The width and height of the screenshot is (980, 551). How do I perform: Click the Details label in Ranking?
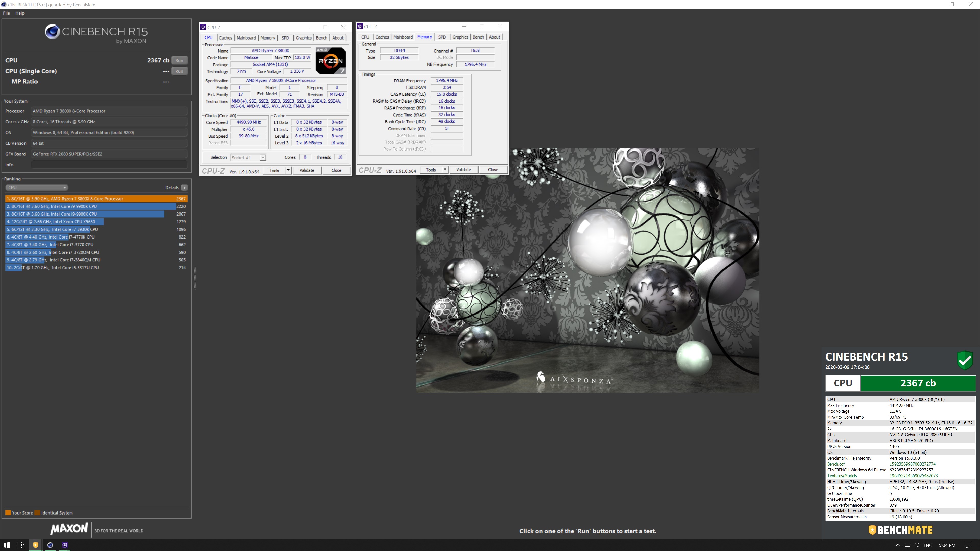172,187
